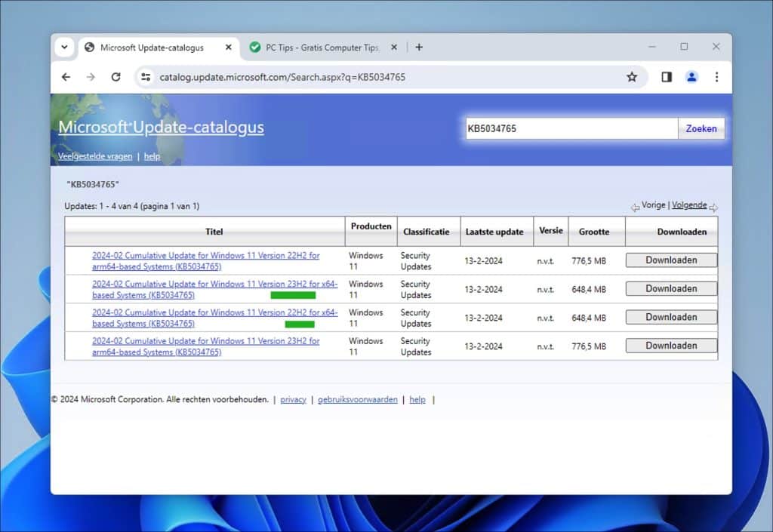Open the help link in footer
Screen dimensions: 773x532
coord(417,399)
